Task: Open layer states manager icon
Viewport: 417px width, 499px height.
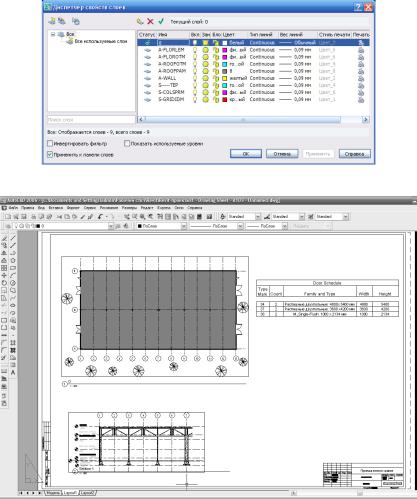Action: (x=76, y=21)
